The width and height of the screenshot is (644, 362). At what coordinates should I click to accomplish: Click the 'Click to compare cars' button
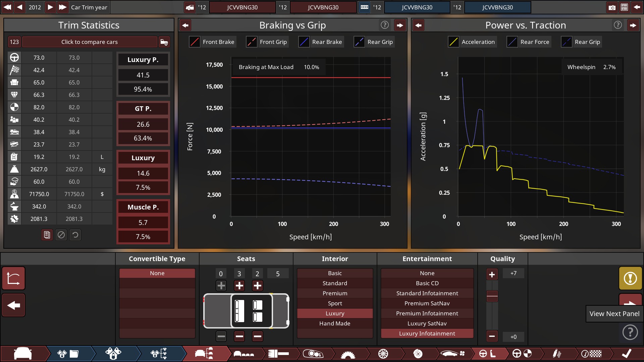click(x=89, y=42)
